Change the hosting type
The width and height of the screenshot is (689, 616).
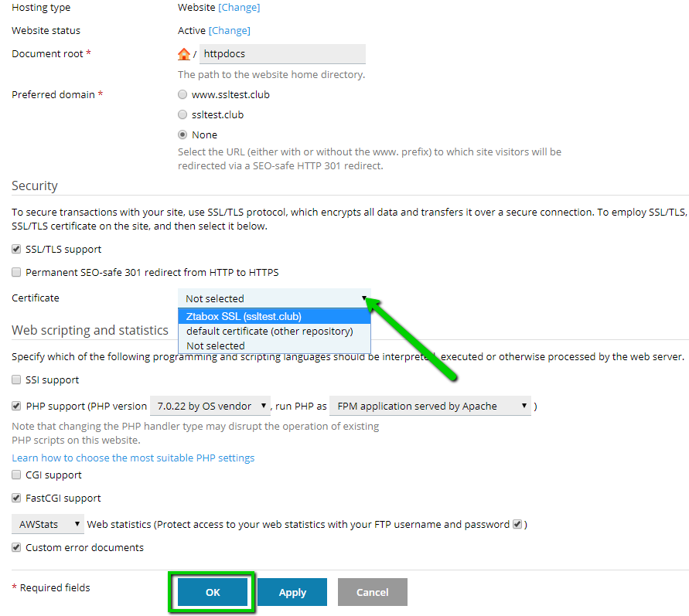[239, 8]
